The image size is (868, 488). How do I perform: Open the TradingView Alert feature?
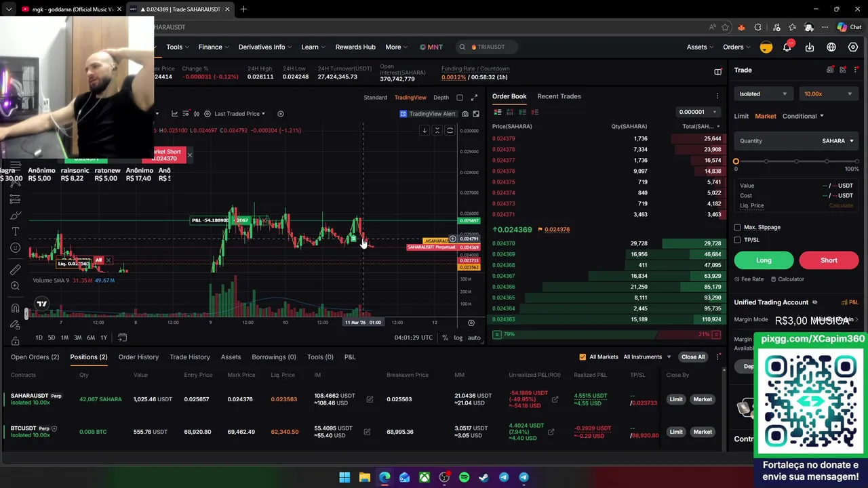click(x=427, y=114)
